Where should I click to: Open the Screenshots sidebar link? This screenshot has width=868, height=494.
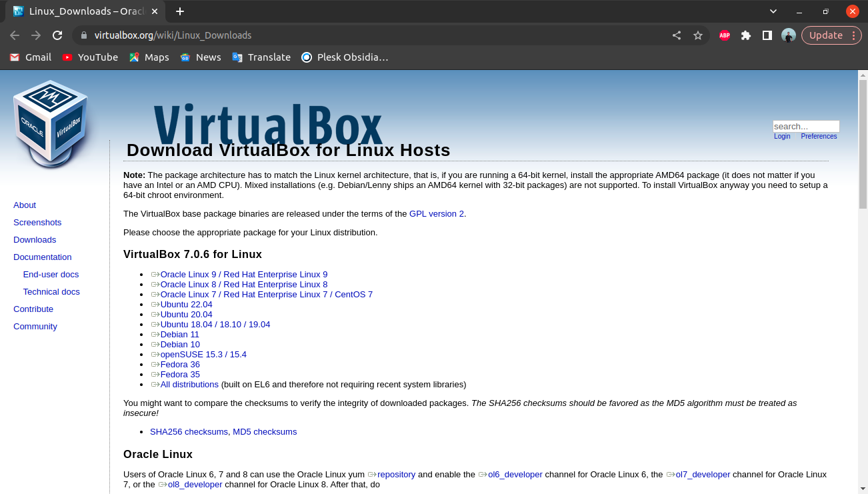[37, 223]
